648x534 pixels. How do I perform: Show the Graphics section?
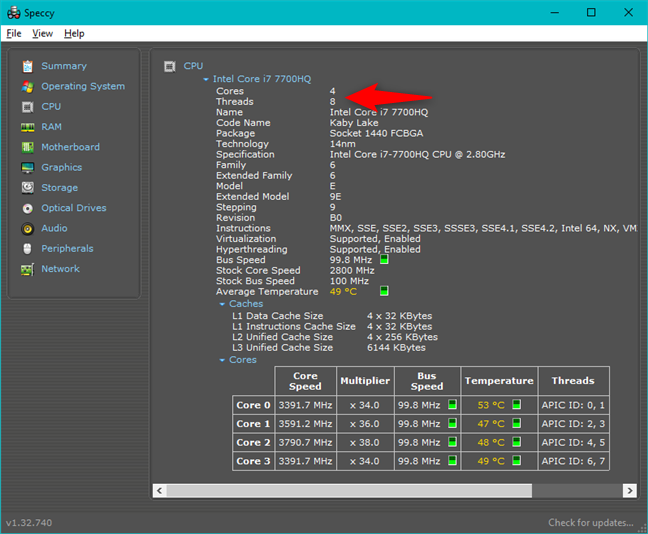coord(62,167)
